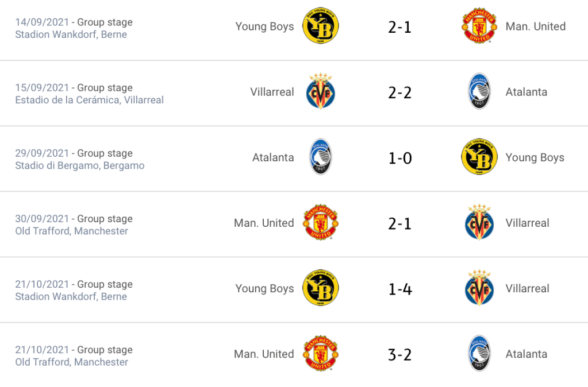Click the Atalanta team name in the 29/09/2021 match
This screenshot has width=588, height=387.
point(273,157)
